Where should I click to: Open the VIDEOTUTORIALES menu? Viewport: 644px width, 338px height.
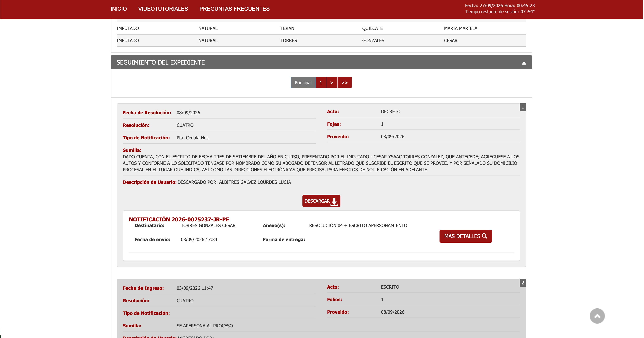point(163,9)
